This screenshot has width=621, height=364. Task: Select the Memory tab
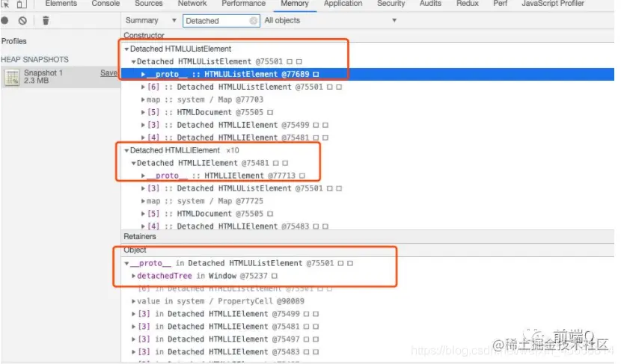295,4
